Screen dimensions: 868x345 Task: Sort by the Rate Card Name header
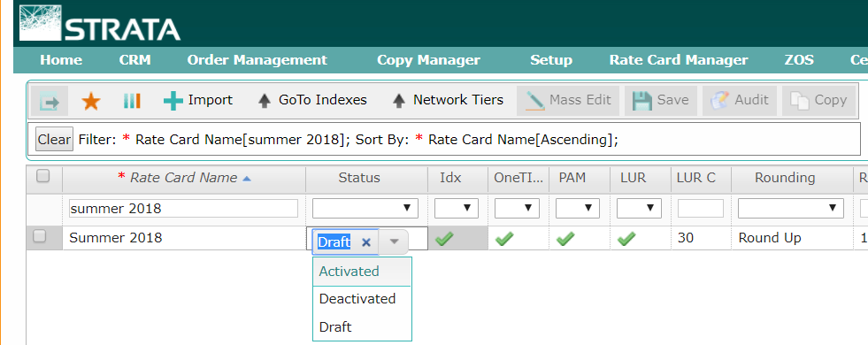pos(184,179)
